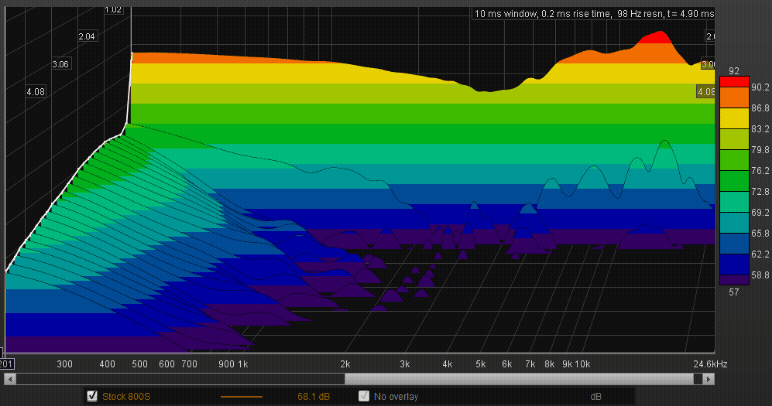Click the empty scrollbar track left of thumb

180,379
